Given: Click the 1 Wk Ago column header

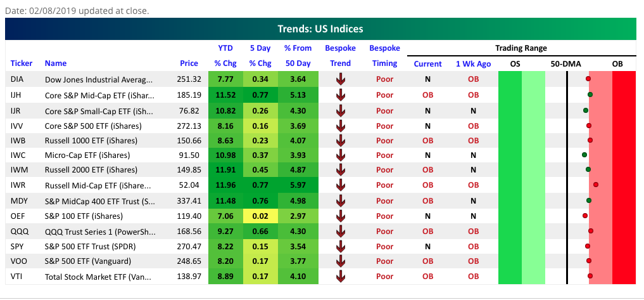Looking at the screenshot, I should click(x=473, y=63).
